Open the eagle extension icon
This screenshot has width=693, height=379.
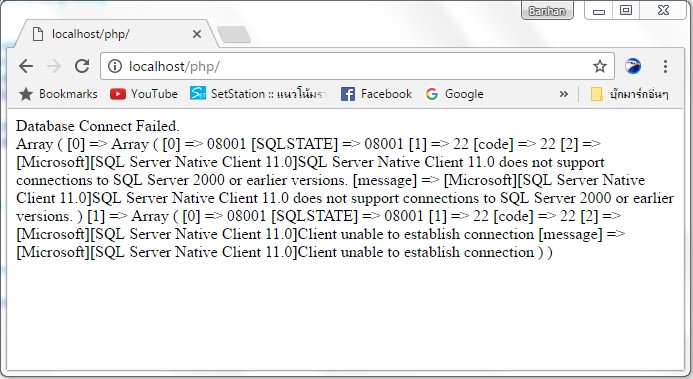633,66
